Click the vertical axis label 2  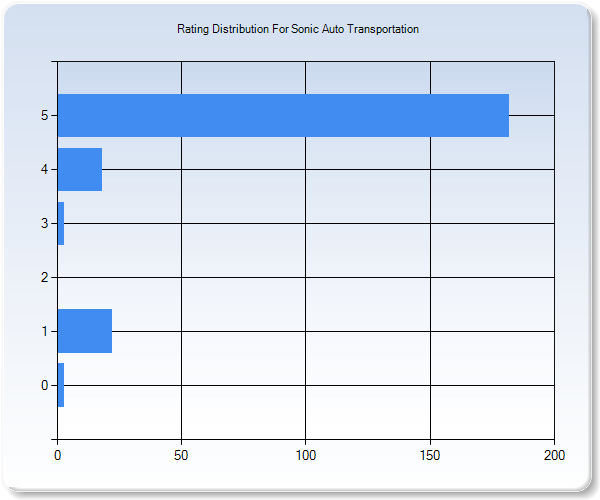click(x=45, y=278)
